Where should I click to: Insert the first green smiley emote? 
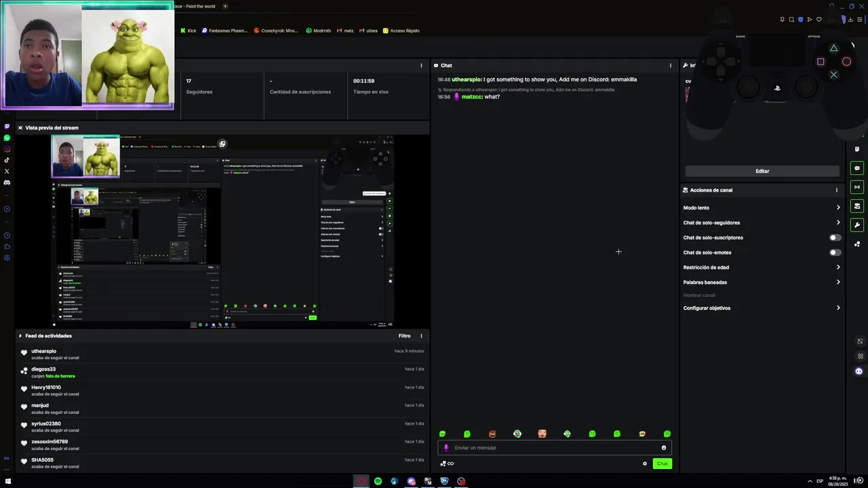pyautogui.click(x=442, y=434)
